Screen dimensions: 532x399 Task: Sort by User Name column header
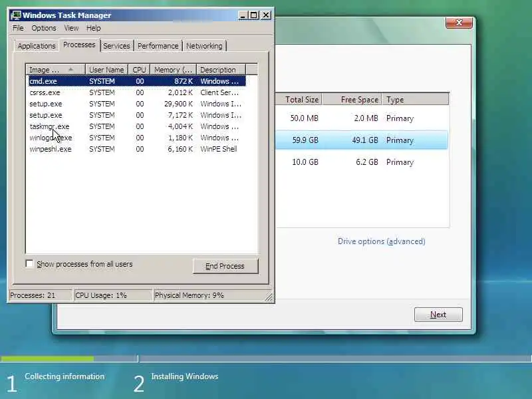106,70
